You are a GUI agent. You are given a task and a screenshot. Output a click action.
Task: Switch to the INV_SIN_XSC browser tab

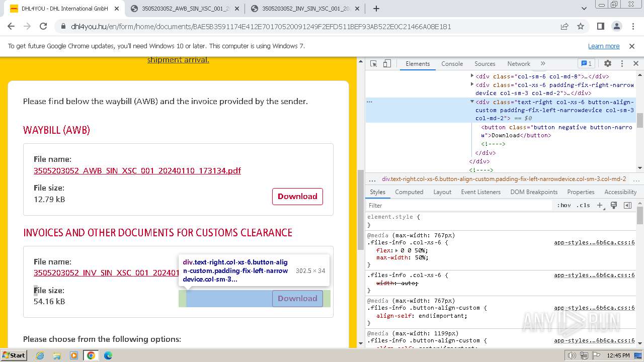coord(304,9)
